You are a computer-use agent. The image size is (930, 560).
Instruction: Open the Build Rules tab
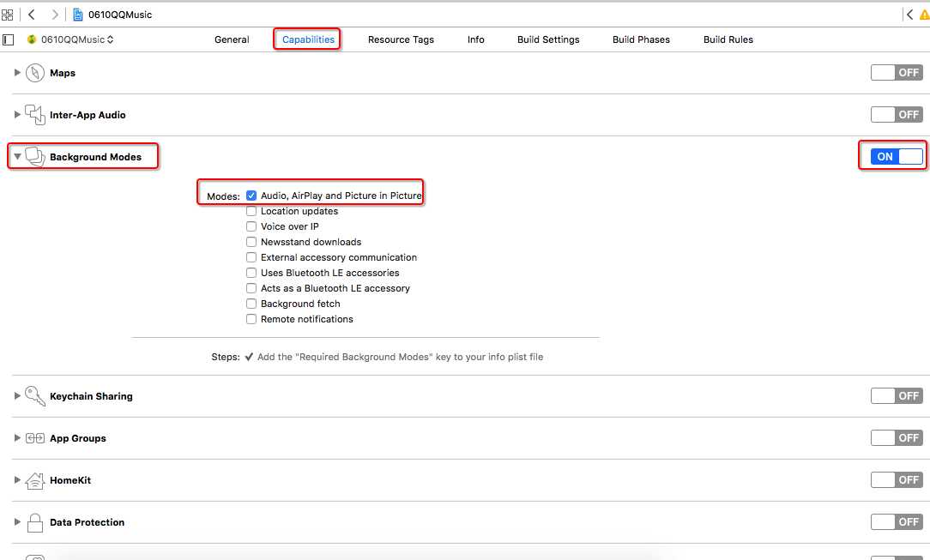728,39
